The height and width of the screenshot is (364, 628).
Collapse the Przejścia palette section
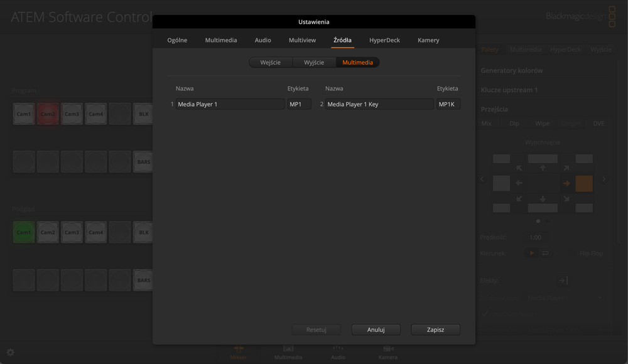coord(495,109)
